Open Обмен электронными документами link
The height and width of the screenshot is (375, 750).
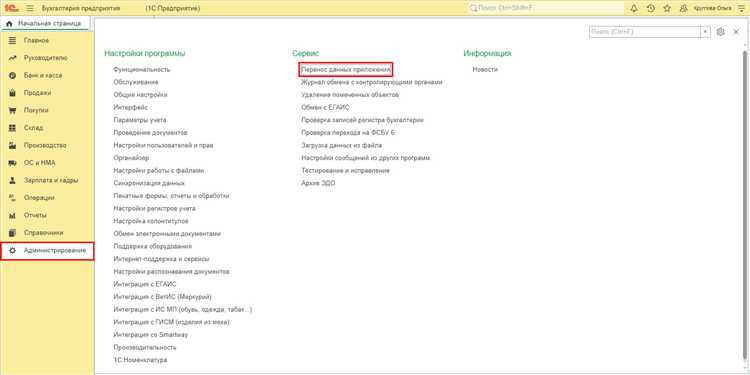click(x=167, y=234)
